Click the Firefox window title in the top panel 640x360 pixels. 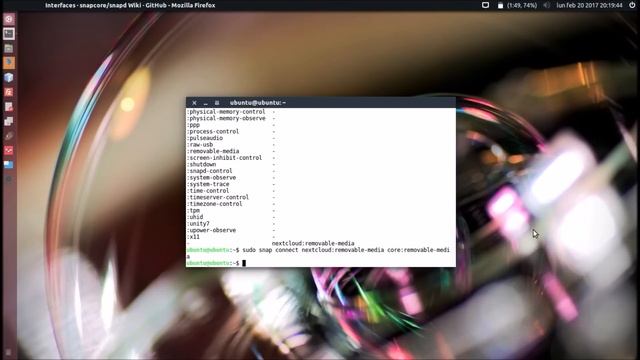pyautogui.click(x=130, y=5)
